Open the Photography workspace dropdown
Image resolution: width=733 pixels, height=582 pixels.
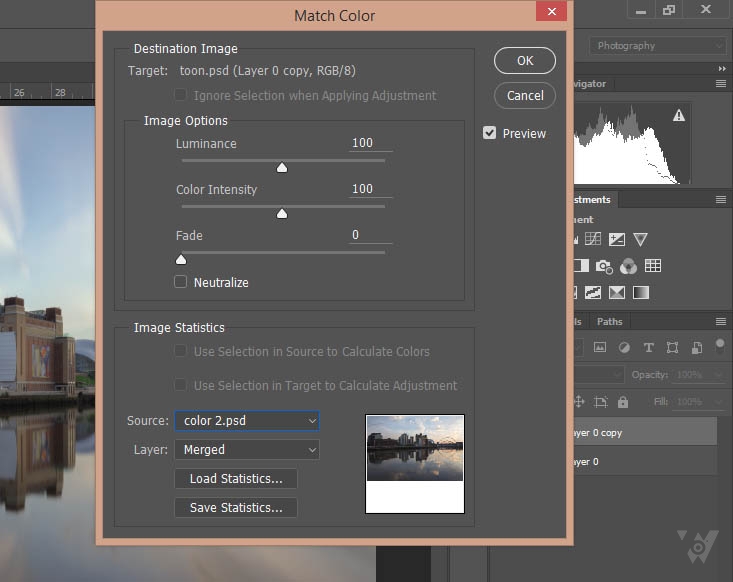659,46
